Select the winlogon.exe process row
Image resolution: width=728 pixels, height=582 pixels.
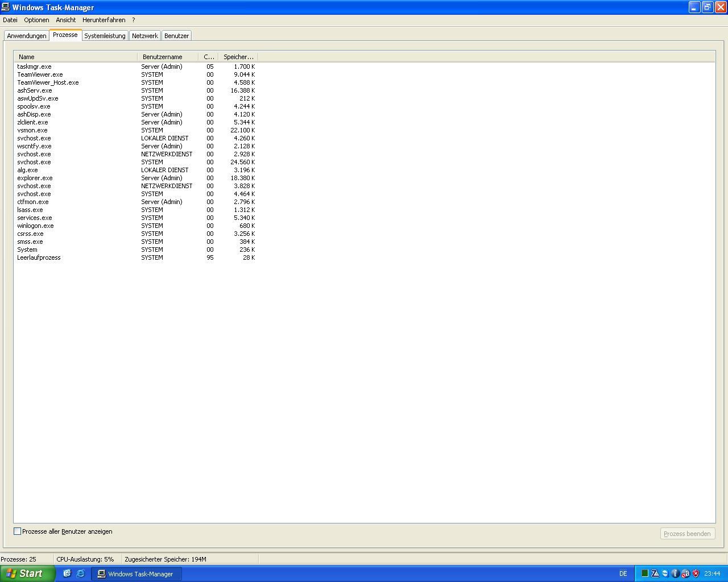136,226
